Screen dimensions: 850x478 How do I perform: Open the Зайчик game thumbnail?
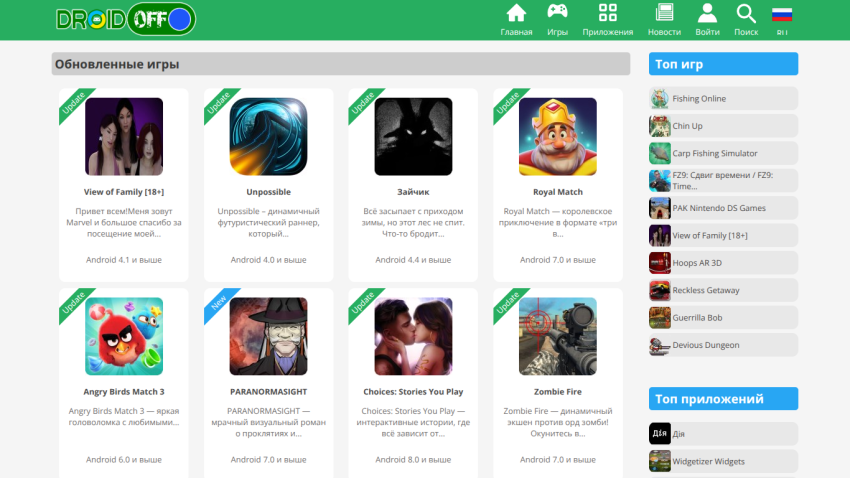413,137
